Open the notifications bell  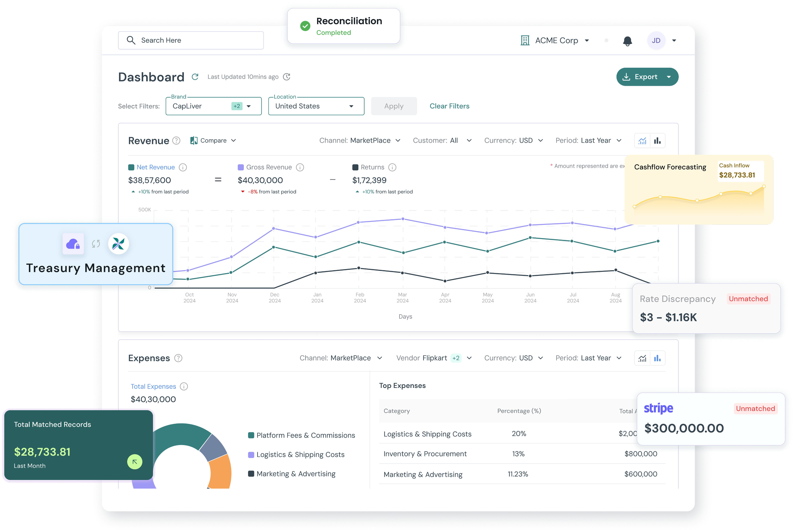(x=627, y=41)
